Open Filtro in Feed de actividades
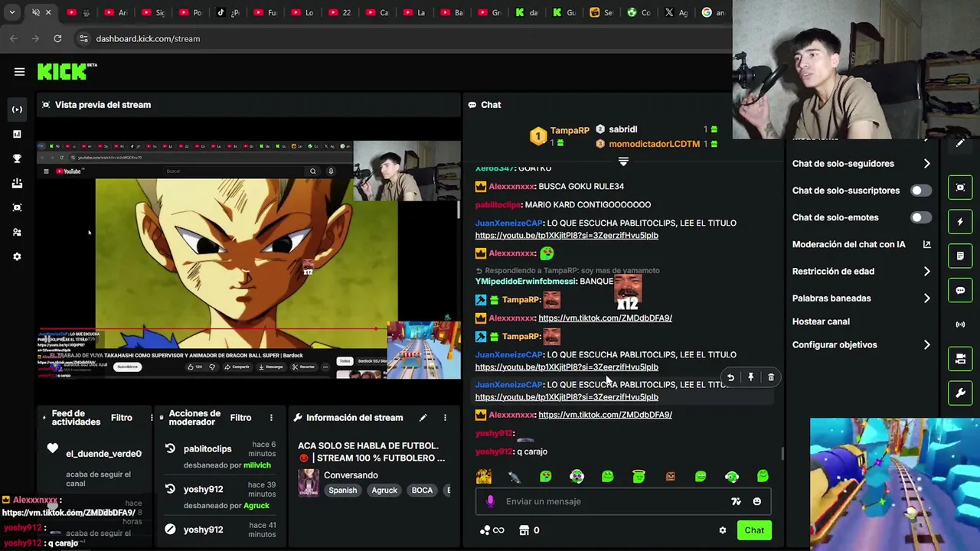 coord(122,418)
